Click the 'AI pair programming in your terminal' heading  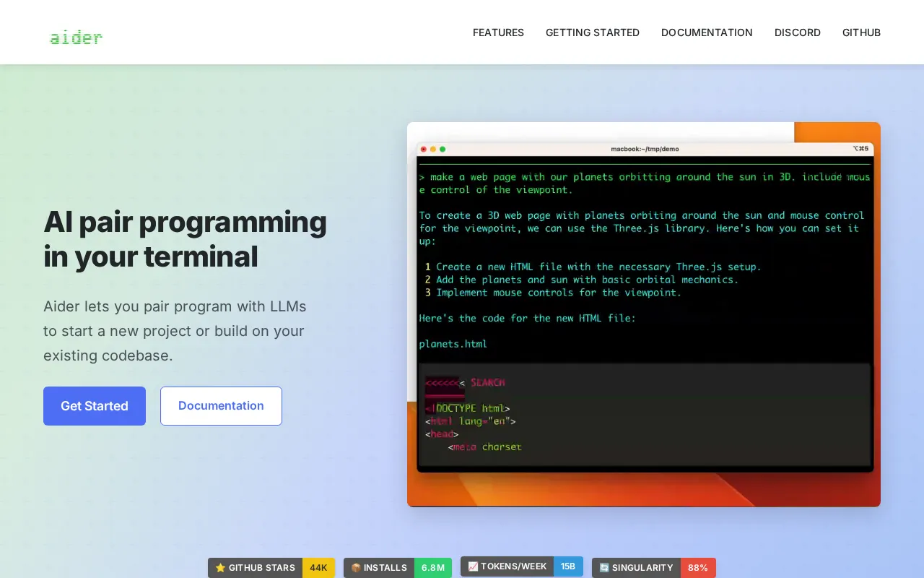[185, 239]
